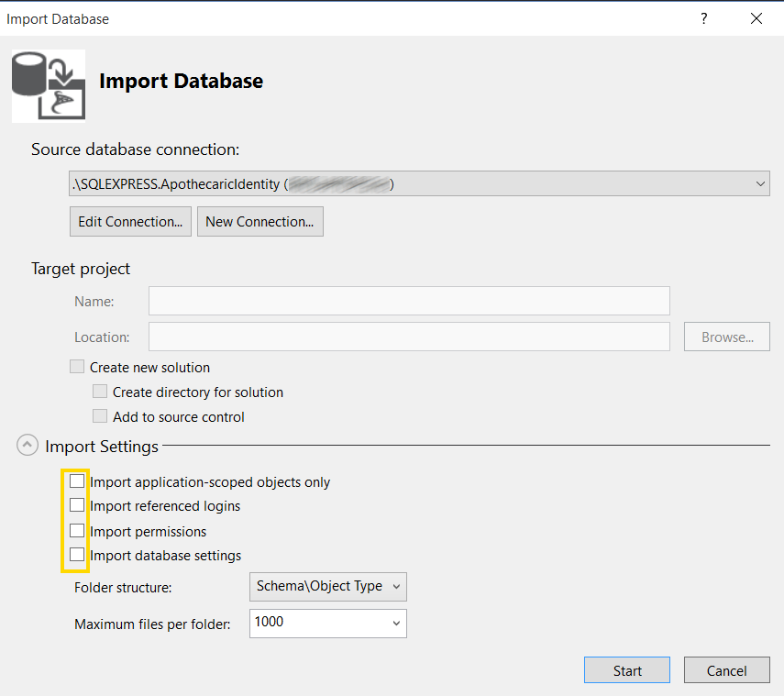Click the target project Location field

click(409, 337)
